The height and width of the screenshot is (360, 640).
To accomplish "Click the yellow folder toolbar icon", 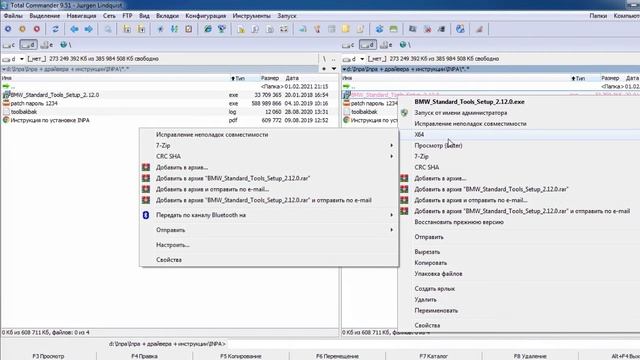I will (346, 29).
